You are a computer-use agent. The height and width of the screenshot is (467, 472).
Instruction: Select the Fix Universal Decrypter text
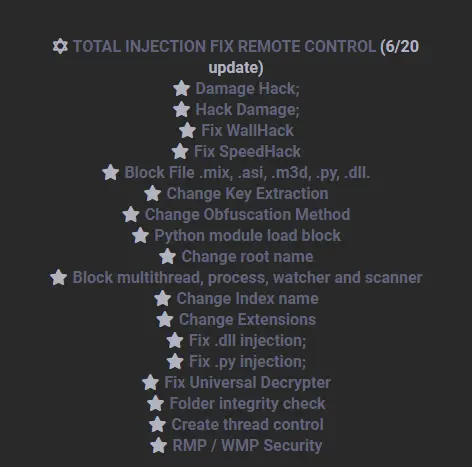[x=247, y=383]
